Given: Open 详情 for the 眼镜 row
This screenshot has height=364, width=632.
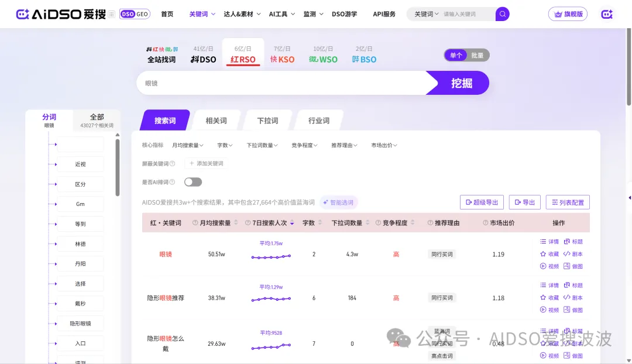Looking at the screenshot, I should tap(549, 242).
